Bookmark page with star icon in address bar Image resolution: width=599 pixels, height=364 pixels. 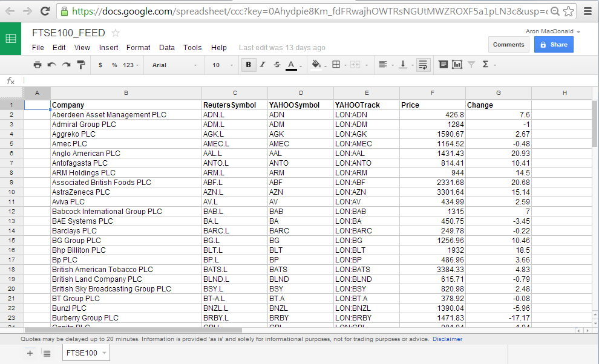568,11
